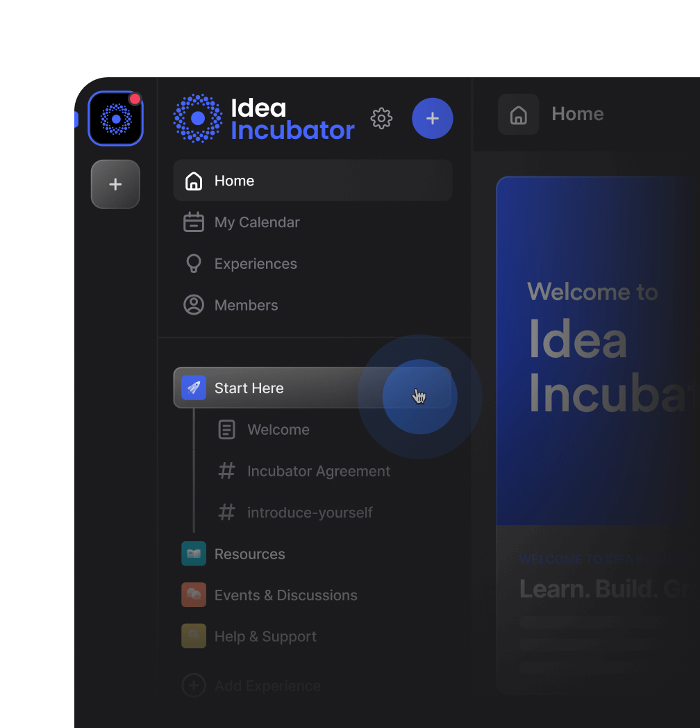Click the circled plus icon beside Add Experience
Screen dimensions: 700x728
click(194, 686)
